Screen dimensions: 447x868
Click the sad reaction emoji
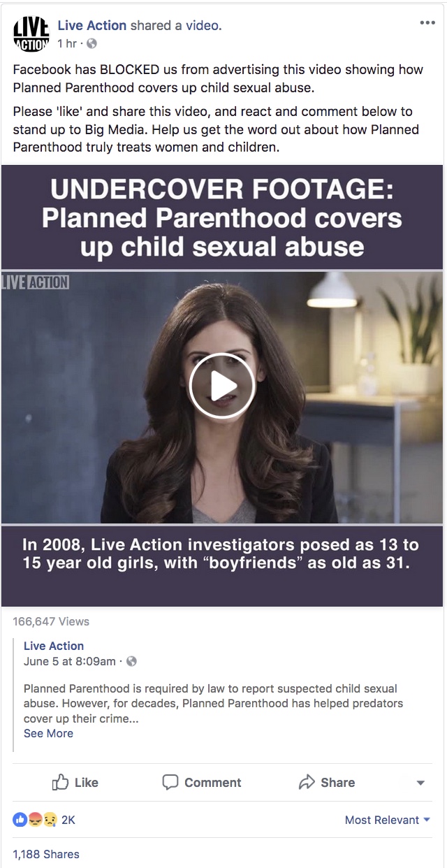49,820
